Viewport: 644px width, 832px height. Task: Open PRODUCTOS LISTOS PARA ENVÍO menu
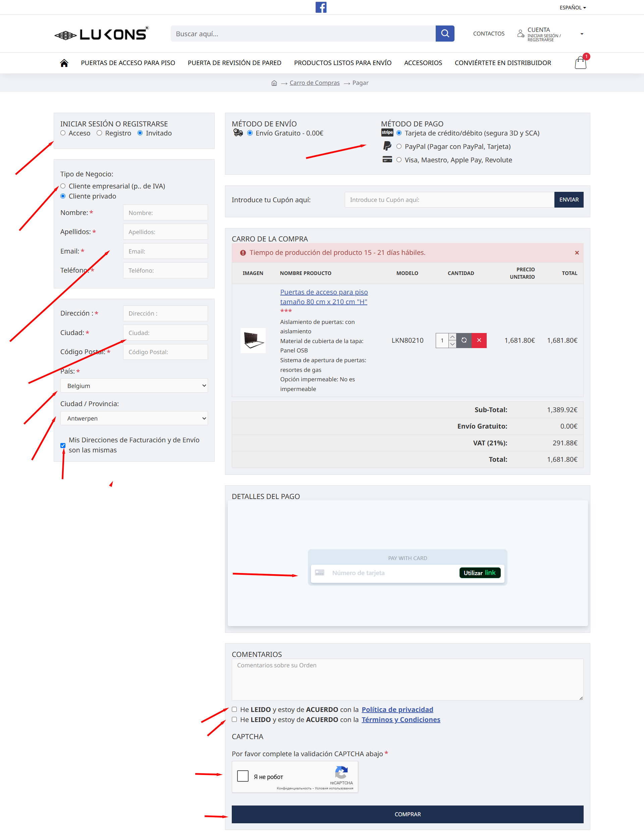point(342,63)
